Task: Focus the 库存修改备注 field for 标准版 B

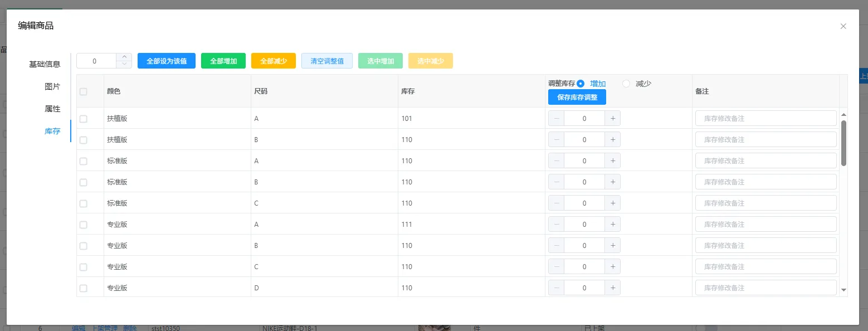Action: 765,182
